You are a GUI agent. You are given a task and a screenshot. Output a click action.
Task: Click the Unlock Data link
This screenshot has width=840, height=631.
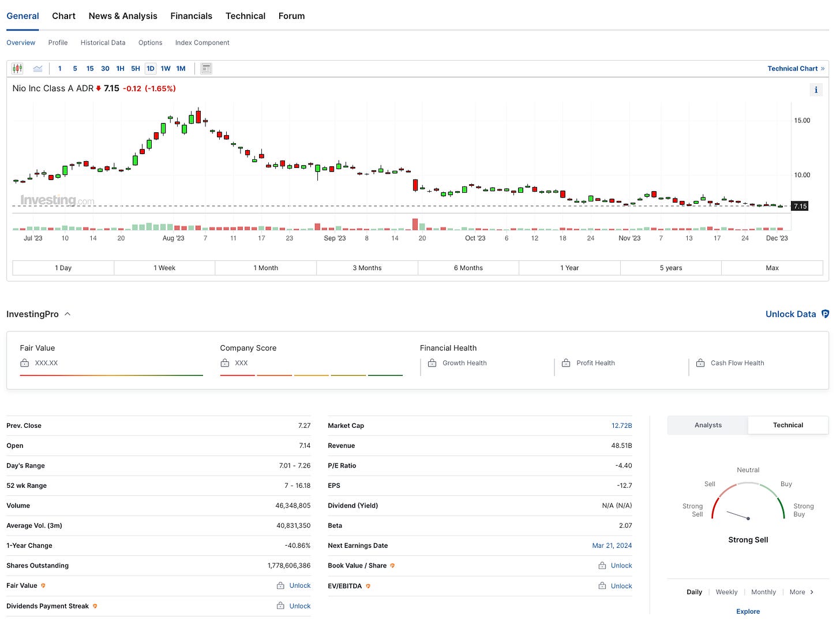tap(791, 314)
